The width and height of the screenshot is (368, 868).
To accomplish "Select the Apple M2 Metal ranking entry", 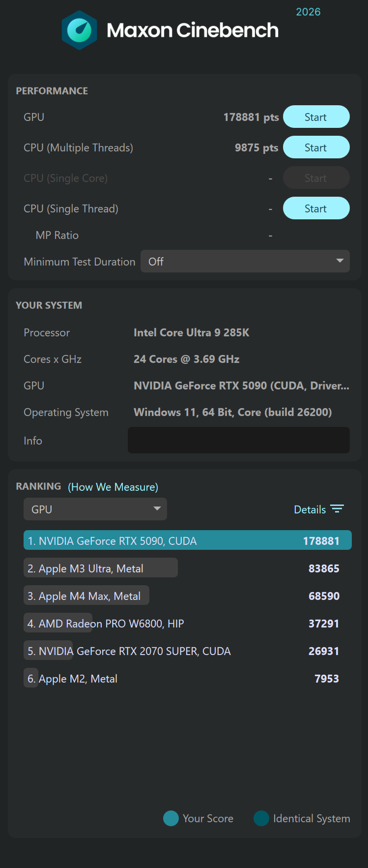I will pos(73,679).
